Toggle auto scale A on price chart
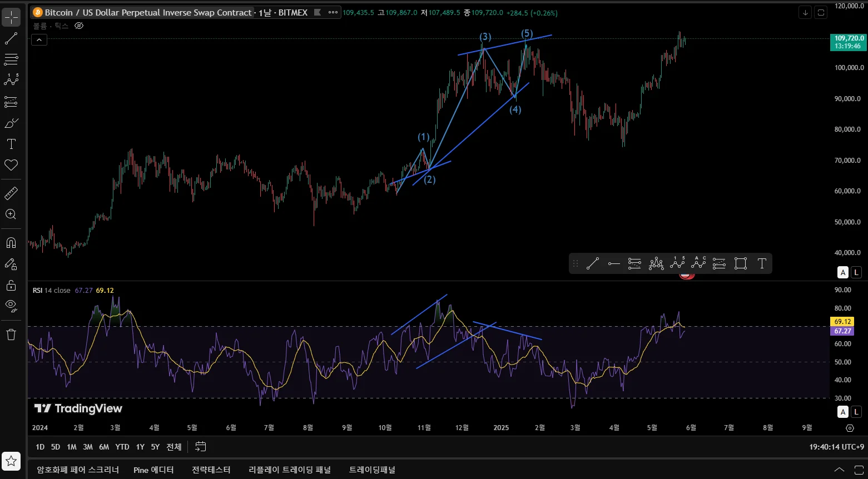The height and width of the screenshot is (479, 868). tap(844, 272)
